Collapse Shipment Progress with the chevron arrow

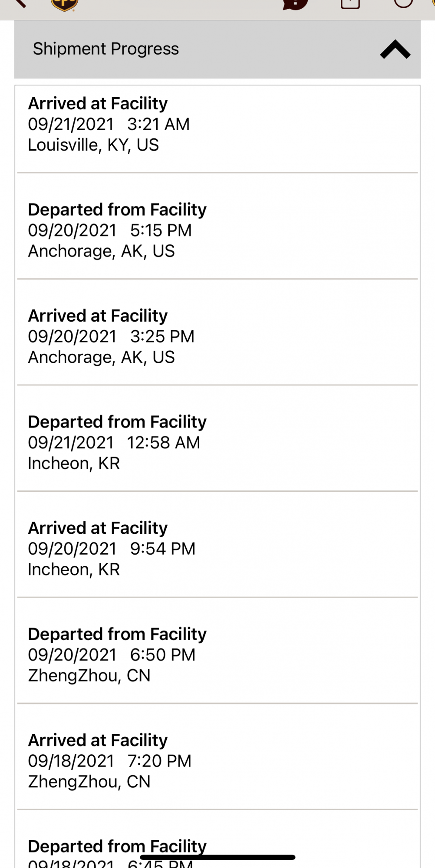(x=395, y=49)
